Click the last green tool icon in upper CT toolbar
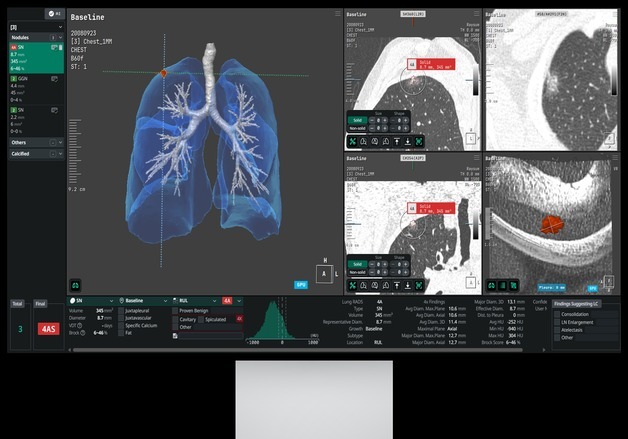Screen dimensions: 628x439 [x=419, y=141]
